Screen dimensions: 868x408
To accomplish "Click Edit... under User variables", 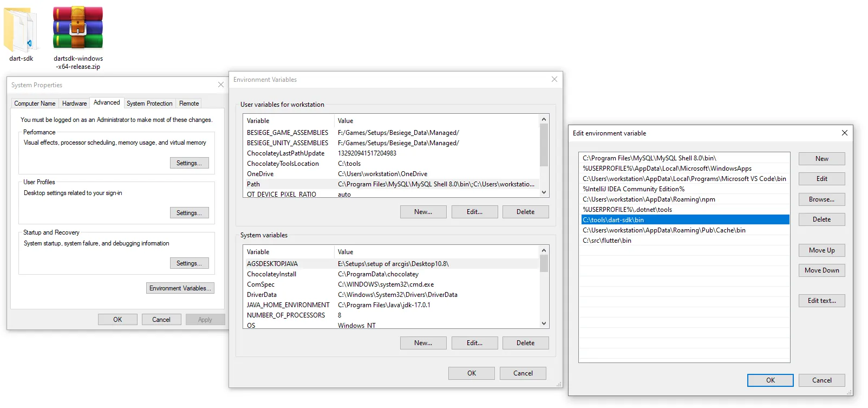I will tap(474, 212).
